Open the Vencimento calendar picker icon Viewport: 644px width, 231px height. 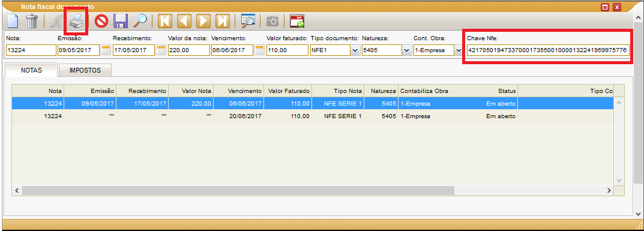pos(259,50)
